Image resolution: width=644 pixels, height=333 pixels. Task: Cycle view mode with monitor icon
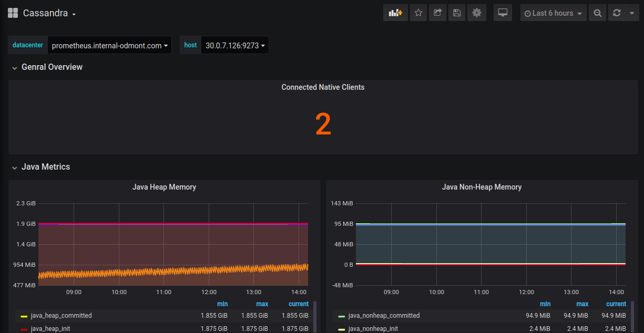pyautogui.click(x=503, y=13)
